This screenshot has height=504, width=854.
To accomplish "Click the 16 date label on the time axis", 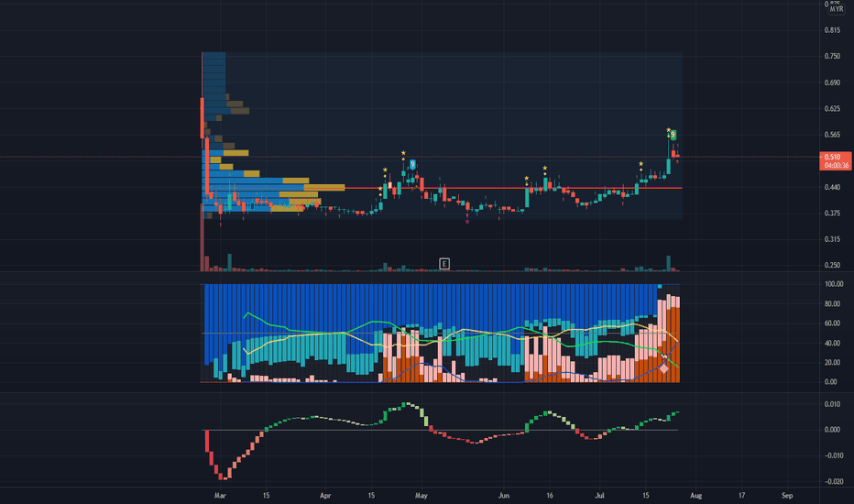I will tap(550, 496).
